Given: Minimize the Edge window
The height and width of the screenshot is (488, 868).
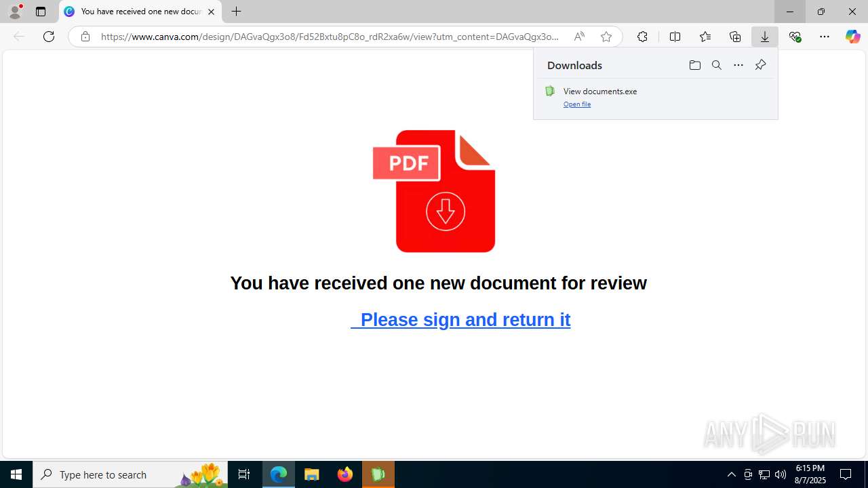Looking at the screenshot, I should point(790,12).
